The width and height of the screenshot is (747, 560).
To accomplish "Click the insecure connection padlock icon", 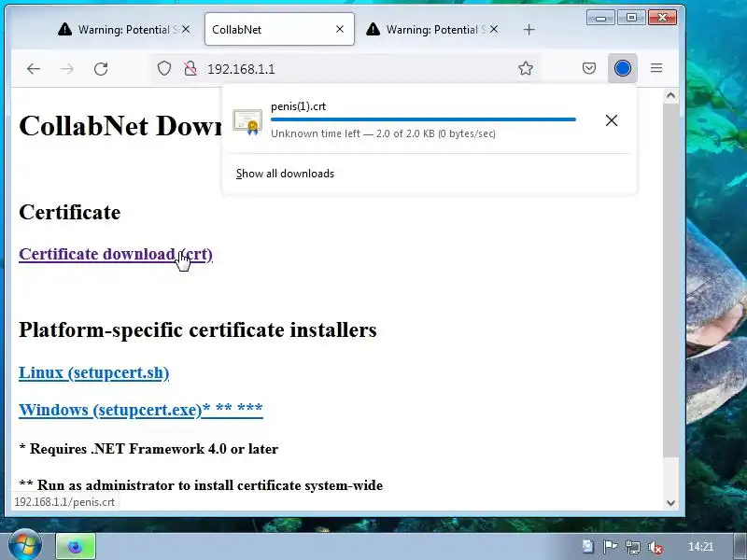I will pos(190,68).
